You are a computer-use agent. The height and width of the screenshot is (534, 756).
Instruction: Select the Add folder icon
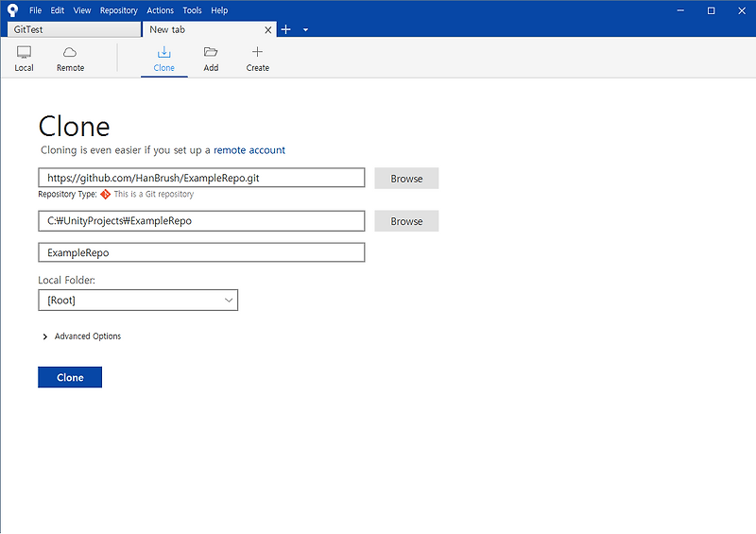point(211,52)
